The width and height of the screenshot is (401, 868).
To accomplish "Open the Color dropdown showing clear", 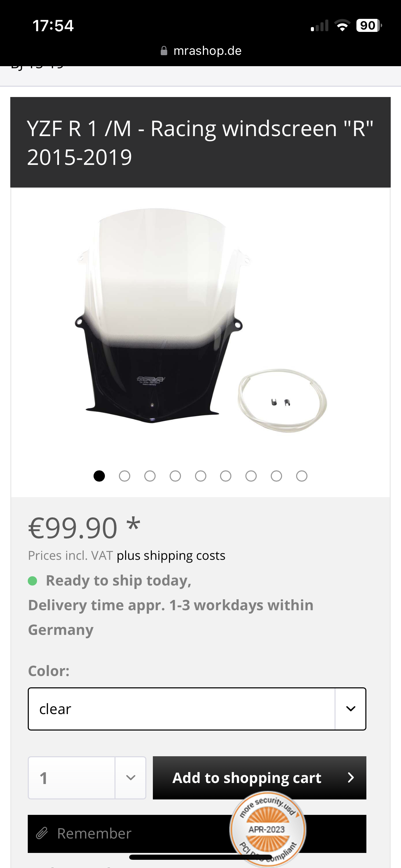I will (197, 709).
